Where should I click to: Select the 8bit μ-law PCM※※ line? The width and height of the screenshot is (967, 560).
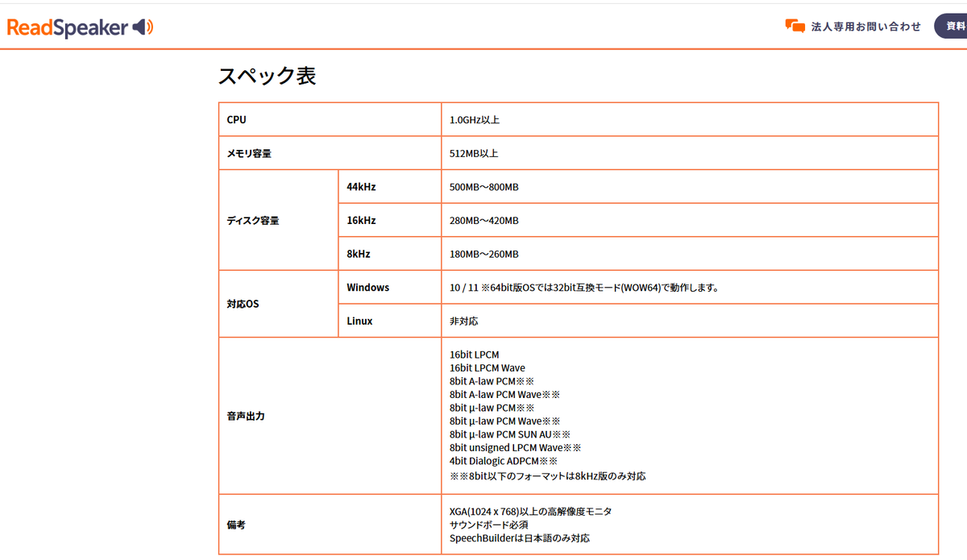492,408
